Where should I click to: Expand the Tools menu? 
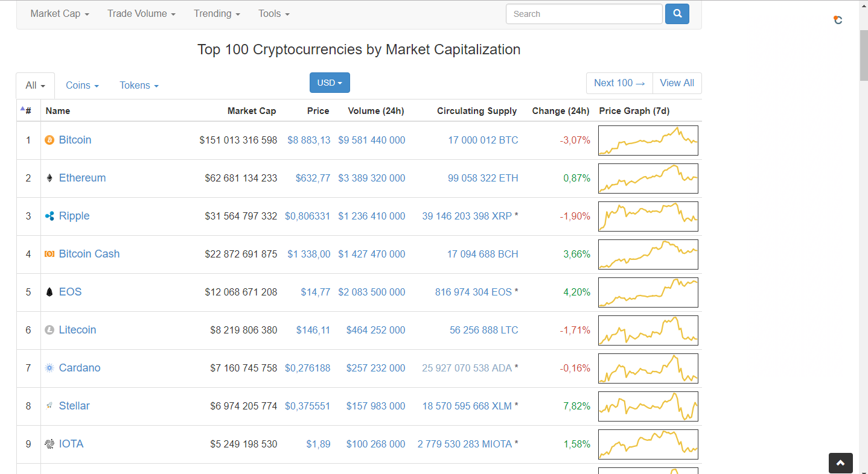click(274, 13)
